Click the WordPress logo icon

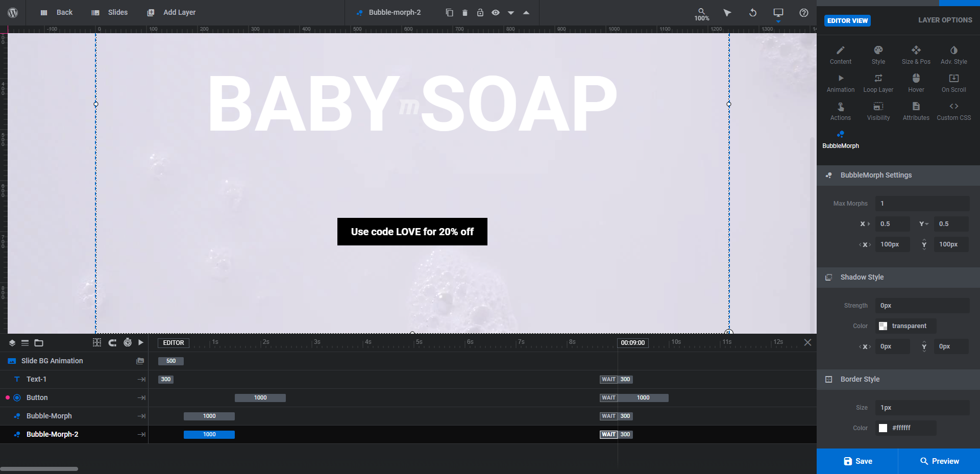tap(13, 13)
